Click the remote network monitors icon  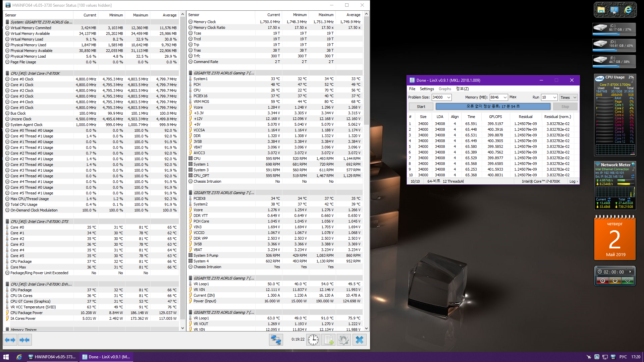pos(276,340)
